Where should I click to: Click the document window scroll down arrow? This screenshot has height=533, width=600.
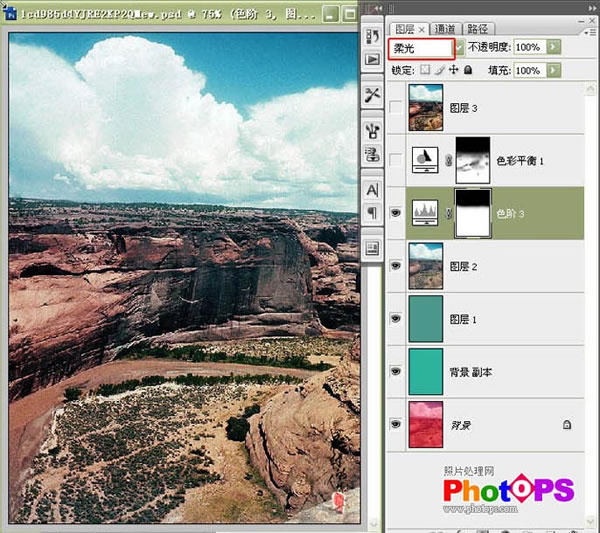coord(373,523)
